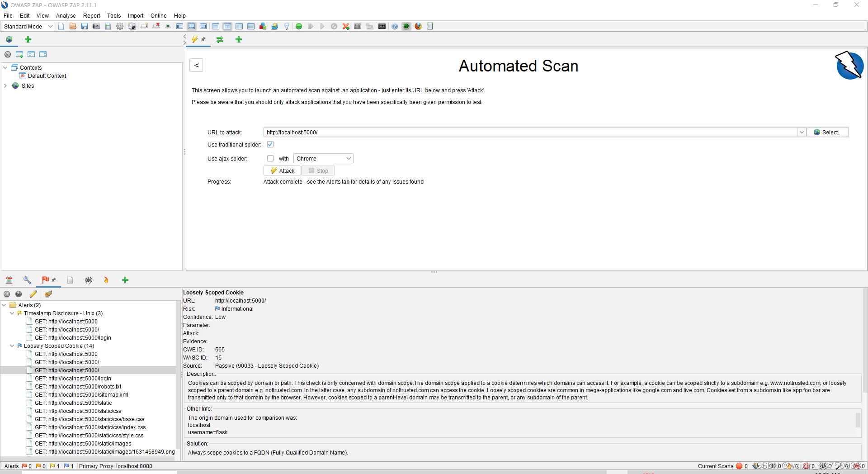Open the Import menu
The image size is (868, 474).
[x=136, y=15]
